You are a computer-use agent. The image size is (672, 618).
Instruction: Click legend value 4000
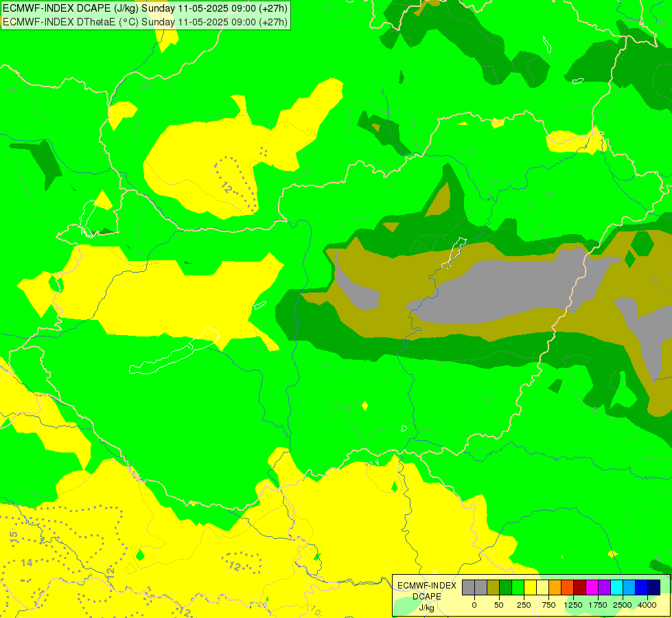click(647, 605)
